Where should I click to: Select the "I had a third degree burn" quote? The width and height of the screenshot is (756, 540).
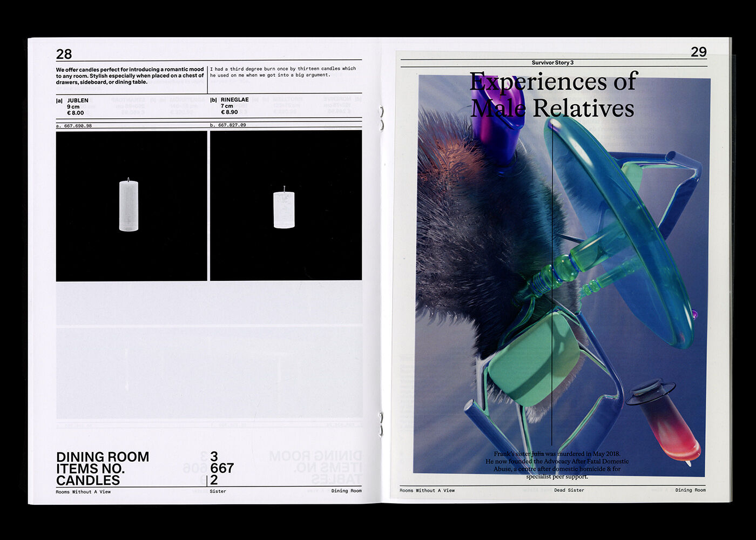tap(283, 72)
